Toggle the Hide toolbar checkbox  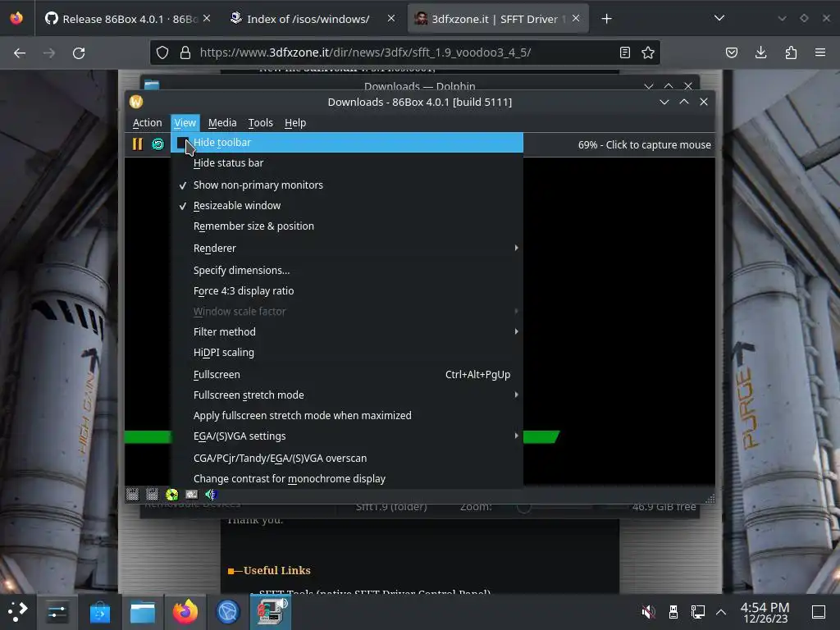tap(183, 143)
